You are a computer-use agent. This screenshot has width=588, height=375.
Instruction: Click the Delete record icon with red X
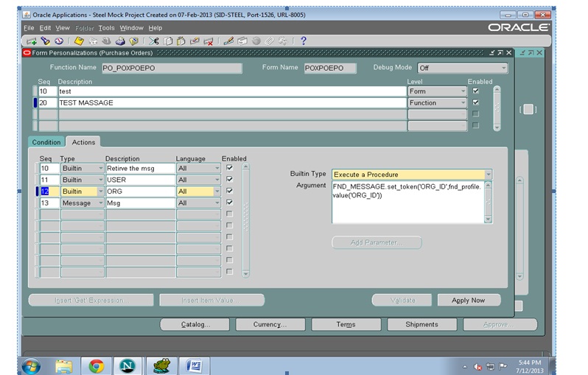[209, 41]
